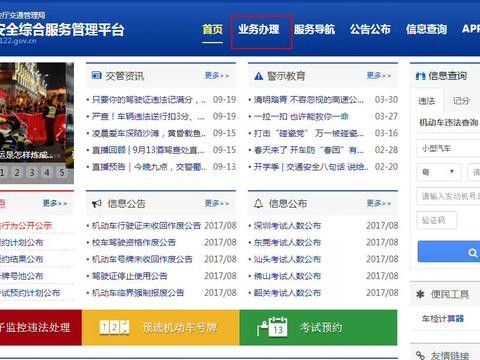Open the 首页 navigation tab
Viewport: 480px width, 360px height.
212,29
